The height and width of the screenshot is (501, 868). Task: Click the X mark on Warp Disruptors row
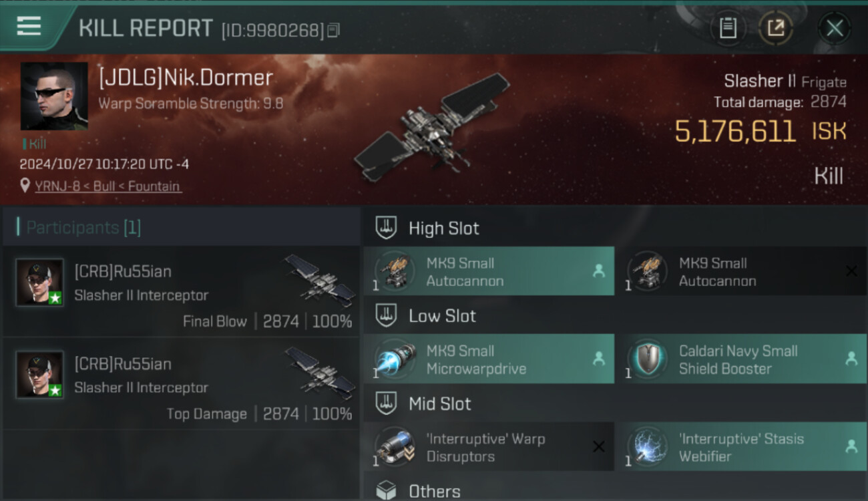pyautogui.click(x=599, y=447)
